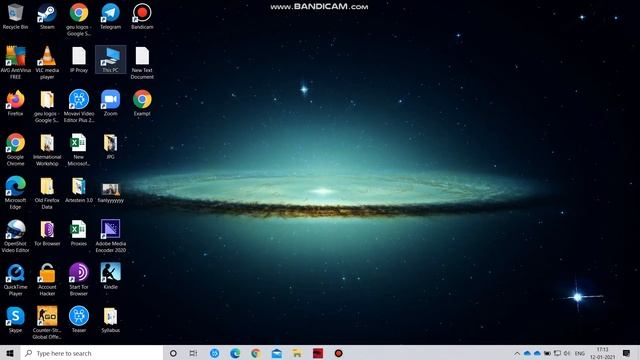
Task: Select the Teaser desktop shortcut
Action: point(79,320)
